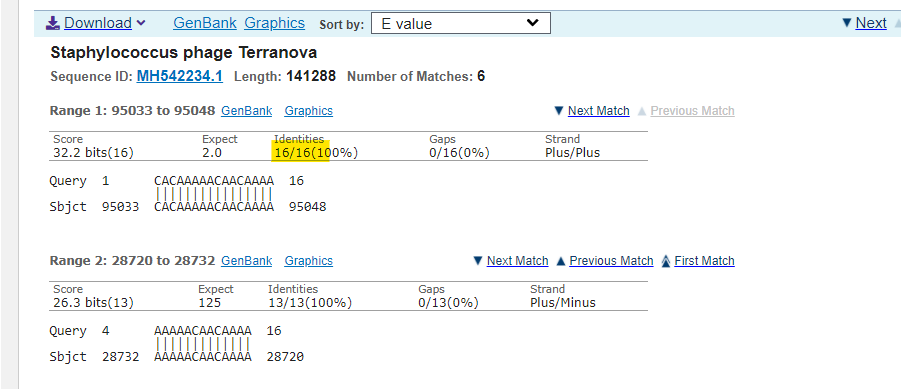Open the GenBank link in top bar
901x389 pixels.
click(x=205, y=23)
